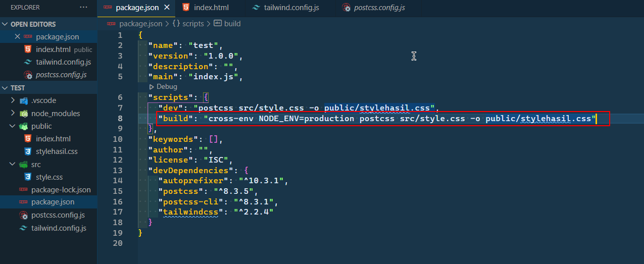Screen dimensions: 644x264
Task: Click the scripts breadcrumb item
Action: (193, 24)
